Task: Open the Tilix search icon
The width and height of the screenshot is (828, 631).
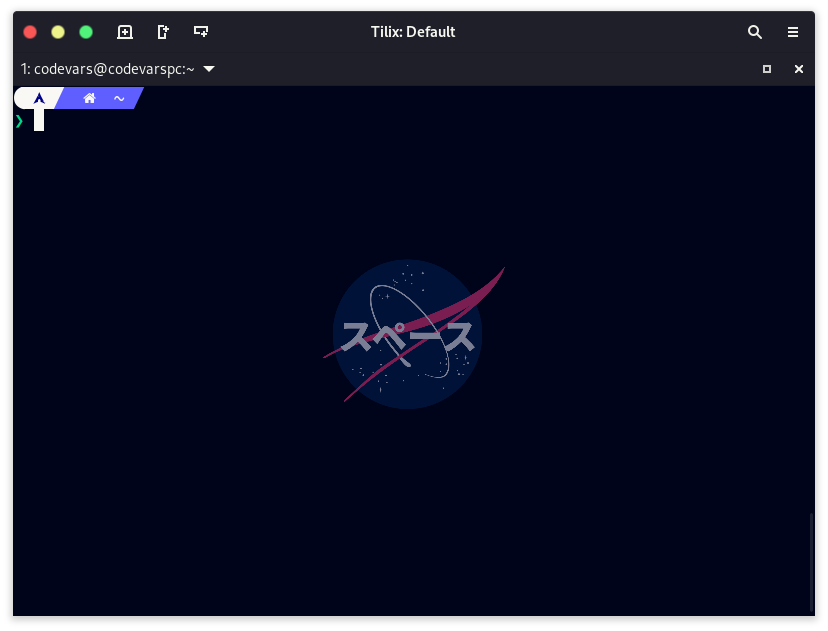Action: click(x=755, y=32)
